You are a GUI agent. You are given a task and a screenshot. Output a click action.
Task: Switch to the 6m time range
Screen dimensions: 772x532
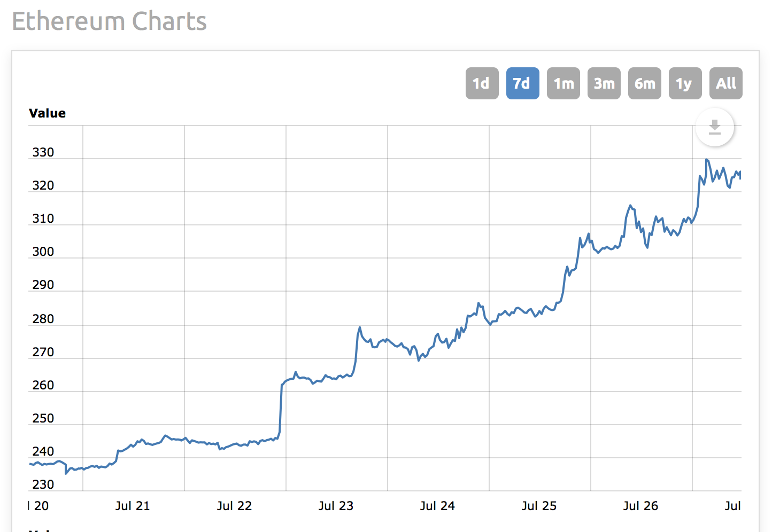tap(644, 83)
